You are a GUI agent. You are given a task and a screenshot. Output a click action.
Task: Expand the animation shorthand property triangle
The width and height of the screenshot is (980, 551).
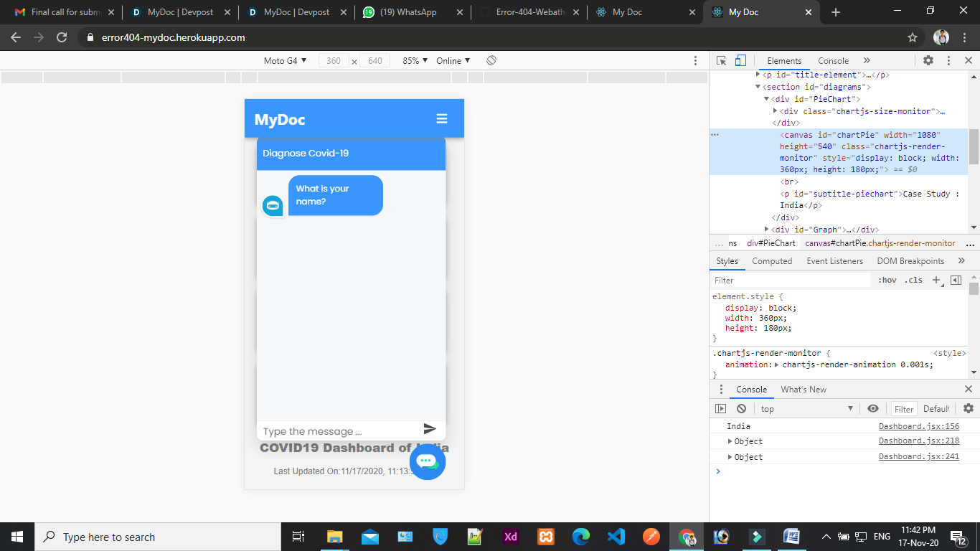coord(777,364)
